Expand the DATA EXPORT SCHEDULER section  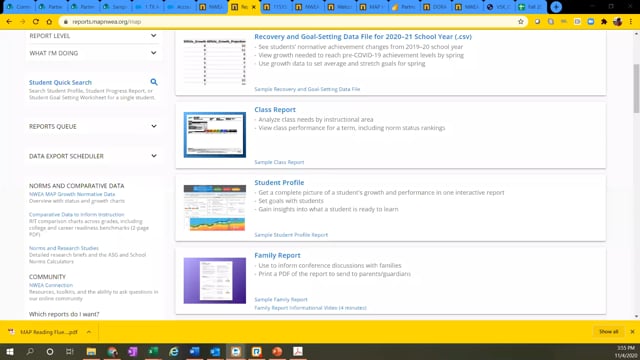click(93, 156)
